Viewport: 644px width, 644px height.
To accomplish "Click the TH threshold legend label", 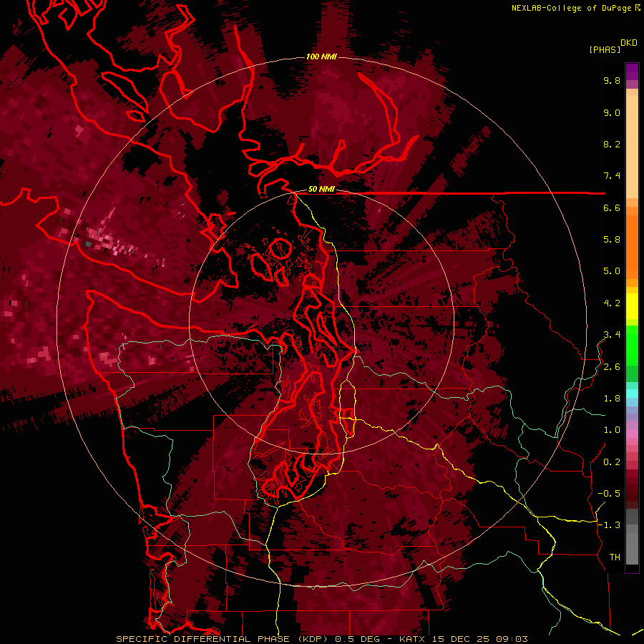I will point(615,557).
